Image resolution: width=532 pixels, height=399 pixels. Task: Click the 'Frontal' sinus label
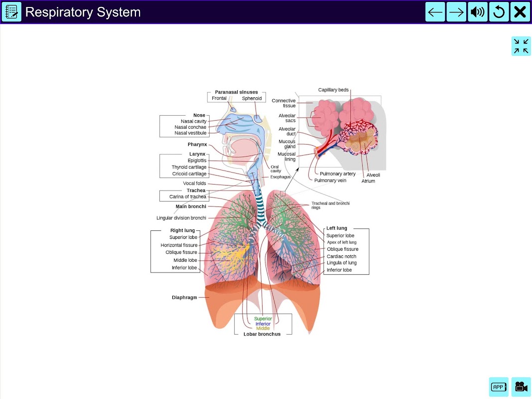tap(219, 98)
